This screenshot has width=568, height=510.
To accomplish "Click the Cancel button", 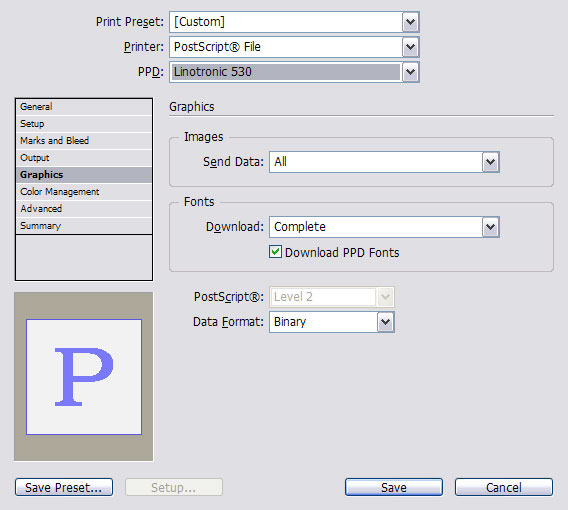I will click(x=504, y=487).
